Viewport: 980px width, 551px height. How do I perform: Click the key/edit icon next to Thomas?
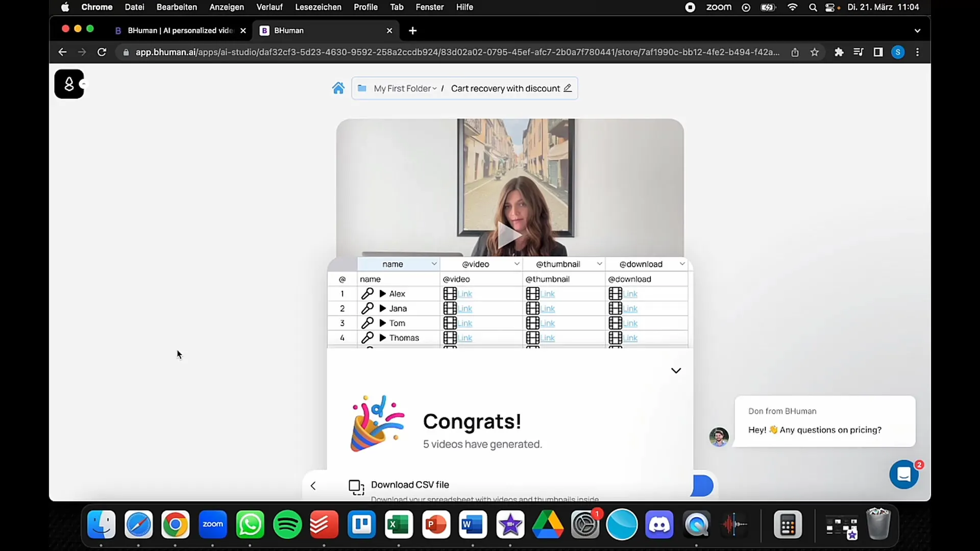coord(367,337)
